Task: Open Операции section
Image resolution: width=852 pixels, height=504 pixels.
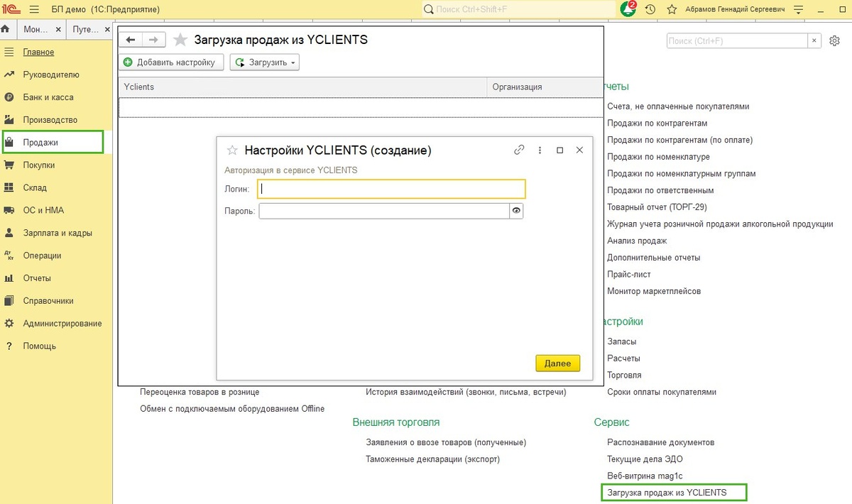Action: [x=42, y=256]
